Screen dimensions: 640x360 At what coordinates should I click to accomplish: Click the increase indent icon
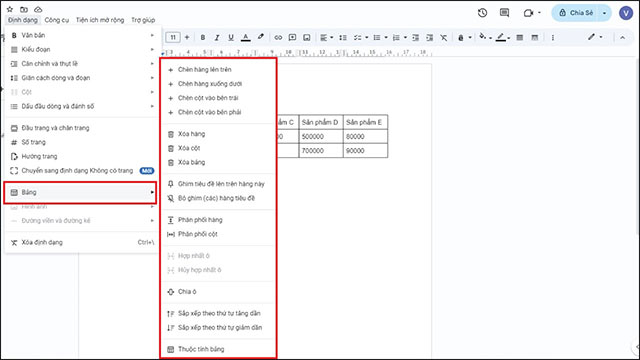click(x=429, y=38)
